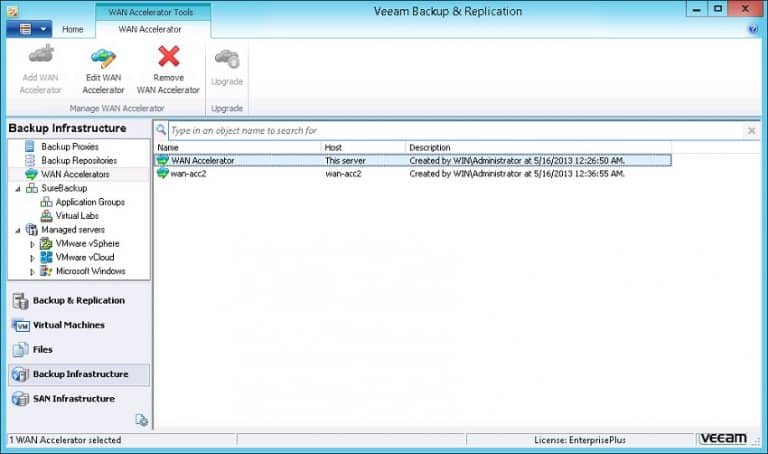
Task: Expand the VMware vSphere node
Action: point(32,244)
